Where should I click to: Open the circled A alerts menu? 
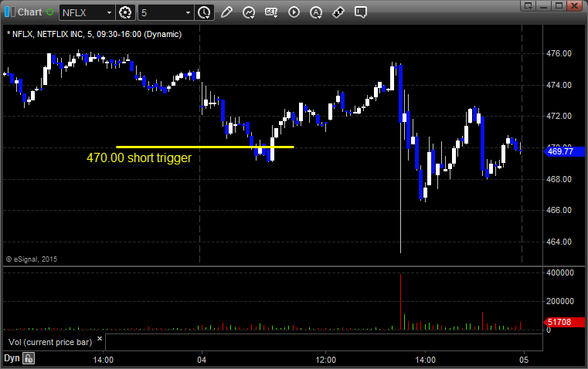point(316,12)
